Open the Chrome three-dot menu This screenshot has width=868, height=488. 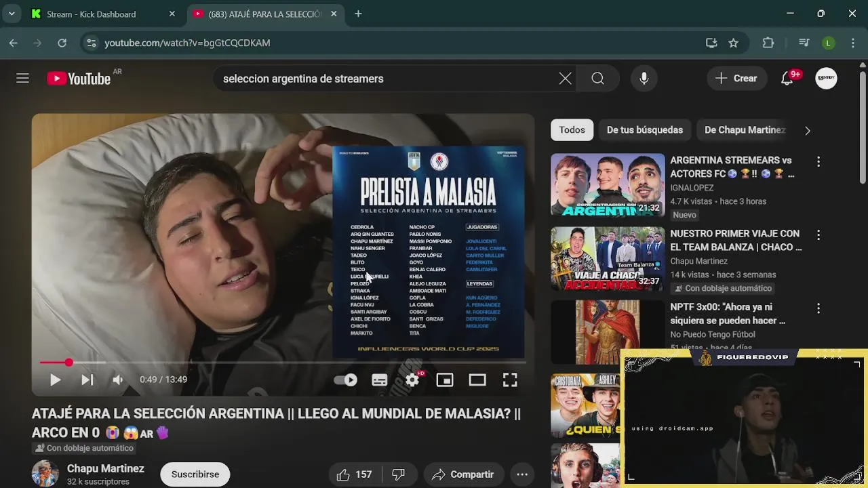tap(852, 43)
